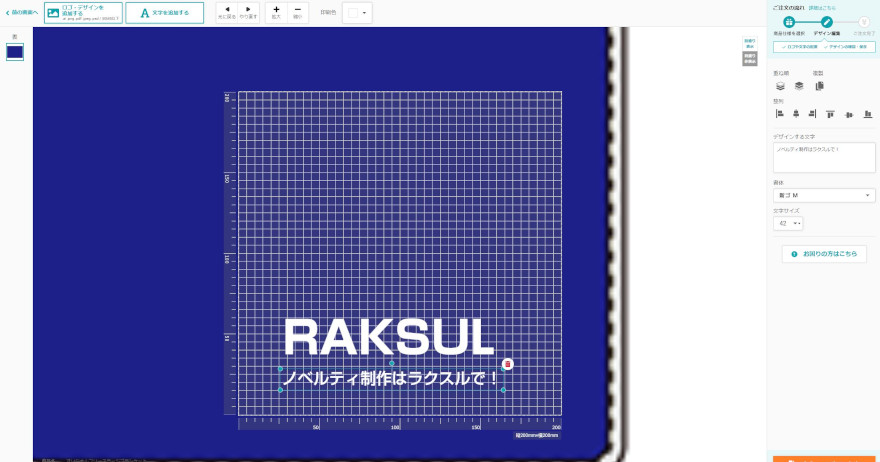Open the 印刷色 print color dropdown
Viewport: 880px width, 462px height.
point(357,13)
